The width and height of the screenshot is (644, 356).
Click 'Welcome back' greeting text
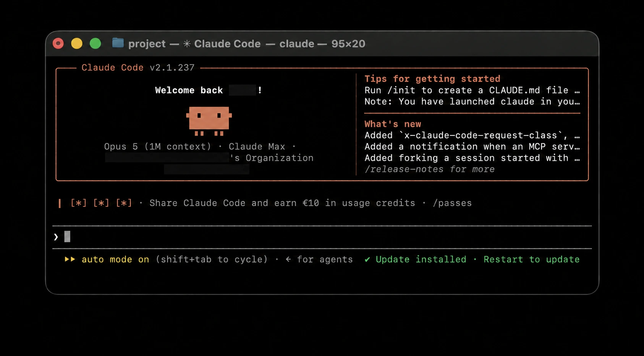189,90
